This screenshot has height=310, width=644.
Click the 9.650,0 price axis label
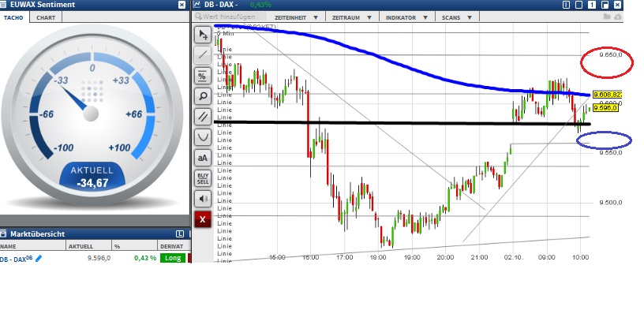click(610, 55)
